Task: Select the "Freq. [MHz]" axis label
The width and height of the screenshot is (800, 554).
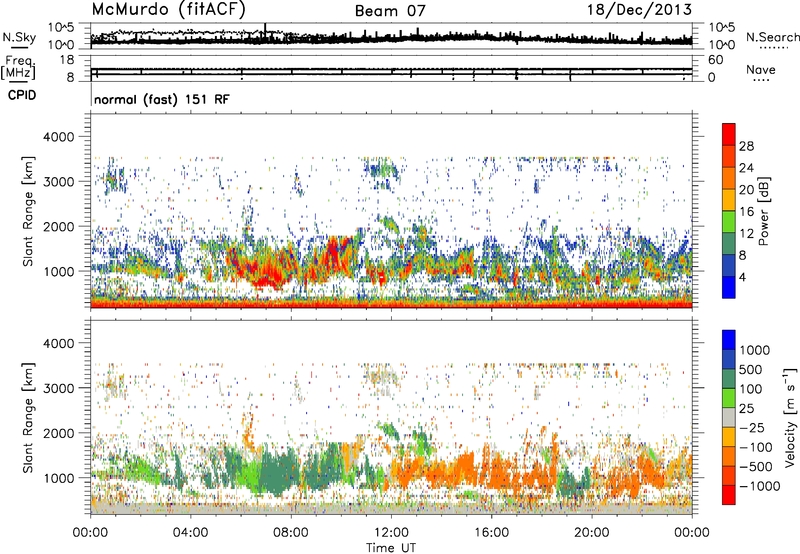Action: pyautogui.click(x=19, y=67)
